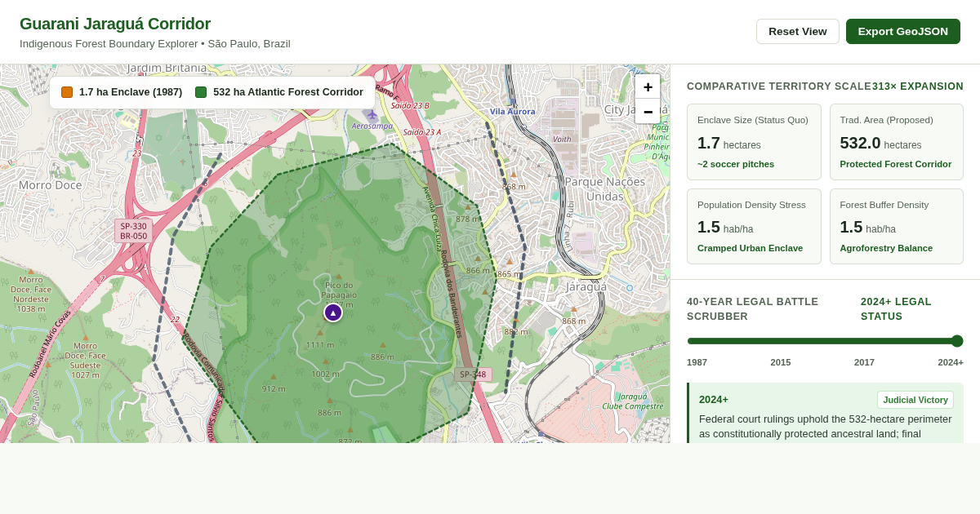Reset the map view
This screenshot has width=980, height=514.
tap(798, 31)
